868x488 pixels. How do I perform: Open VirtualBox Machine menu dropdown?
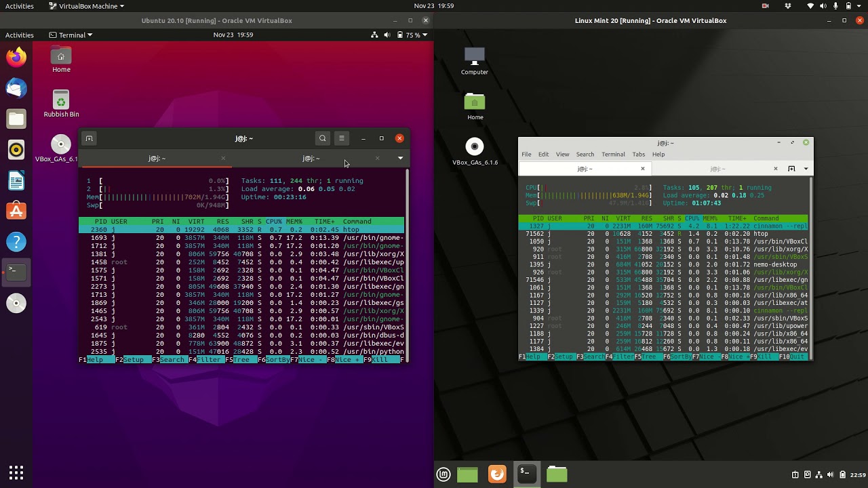coord(87,6)
